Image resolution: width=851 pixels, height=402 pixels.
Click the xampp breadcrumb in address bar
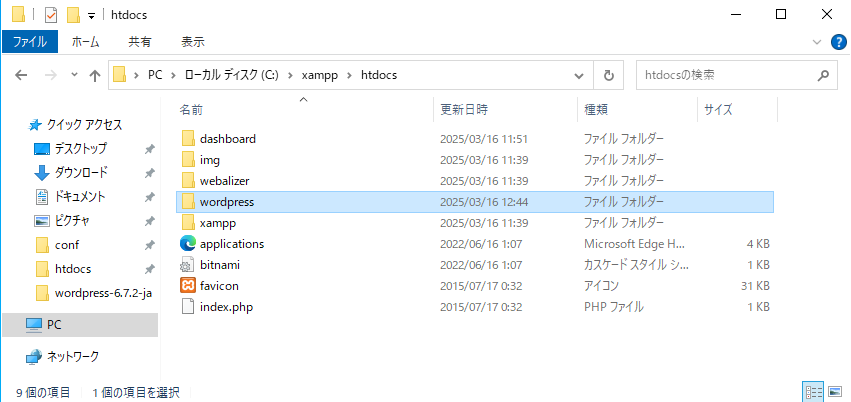(319, 74)
